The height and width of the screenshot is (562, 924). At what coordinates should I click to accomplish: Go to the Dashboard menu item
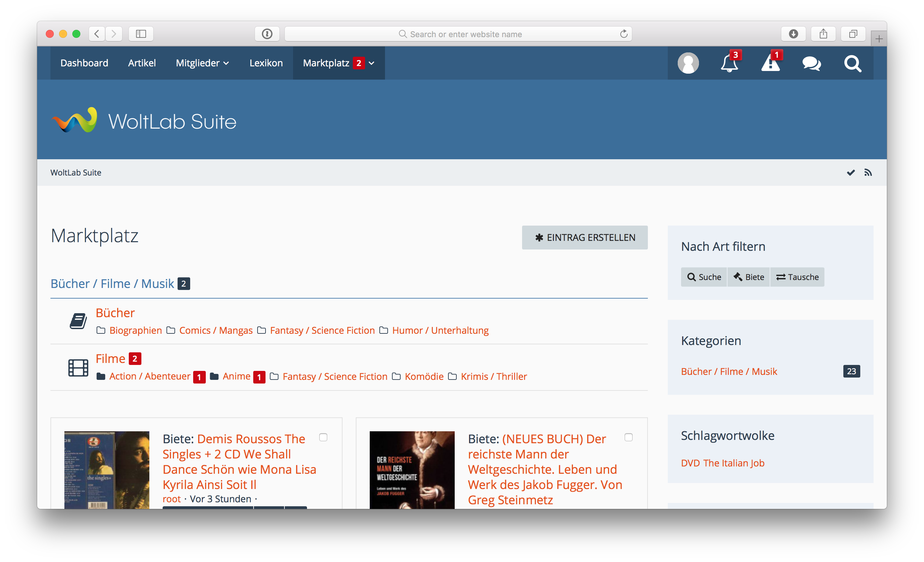[x=84, y=63]
